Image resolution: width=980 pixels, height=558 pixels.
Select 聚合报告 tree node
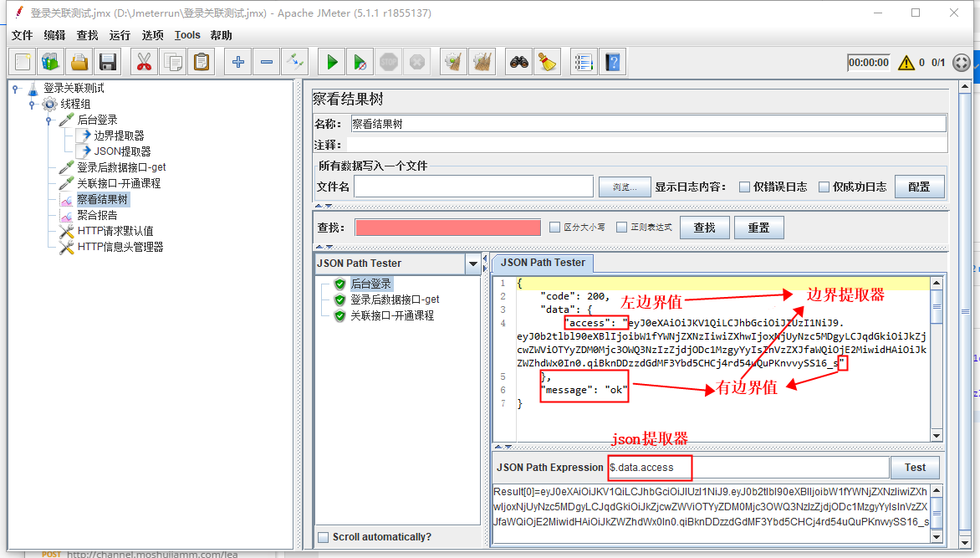97,216
